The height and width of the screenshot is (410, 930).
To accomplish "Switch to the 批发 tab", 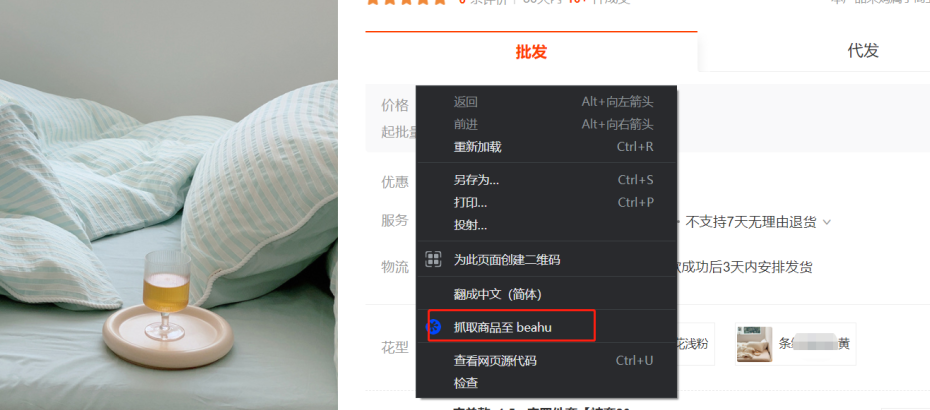I will [531, 52].
